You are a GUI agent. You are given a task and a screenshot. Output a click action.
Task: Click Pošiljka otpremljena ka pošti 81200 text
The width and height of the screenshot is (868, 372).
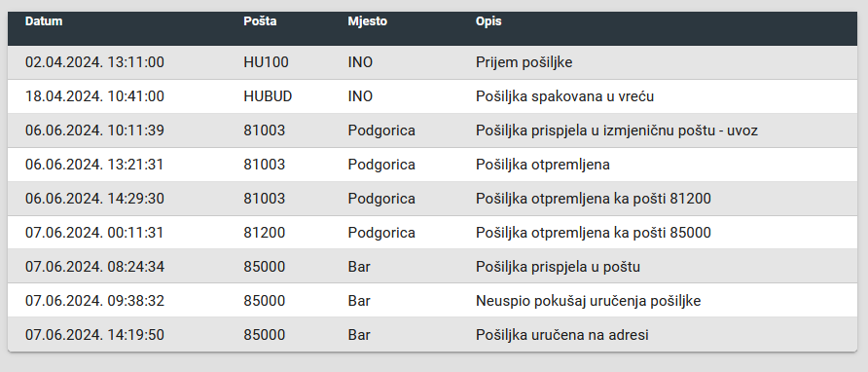[594, 199]
